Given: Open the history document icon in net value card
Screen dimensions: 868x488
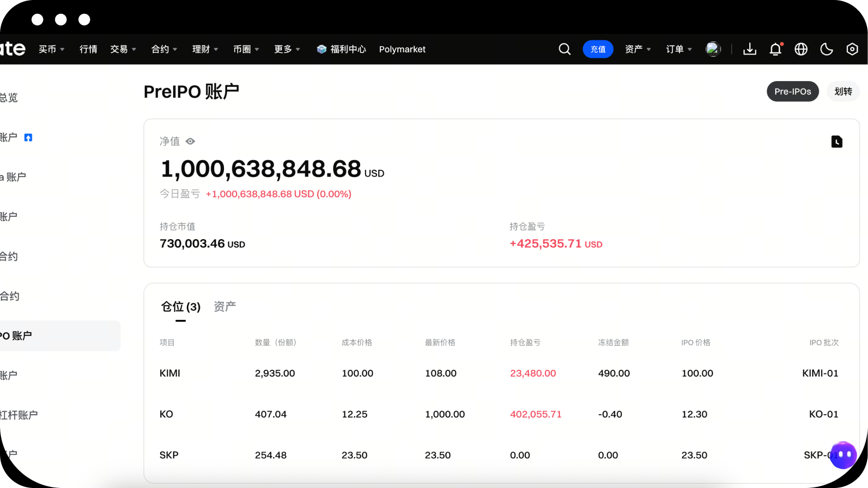Looking at the screenshot, I should tap(837, 142).
